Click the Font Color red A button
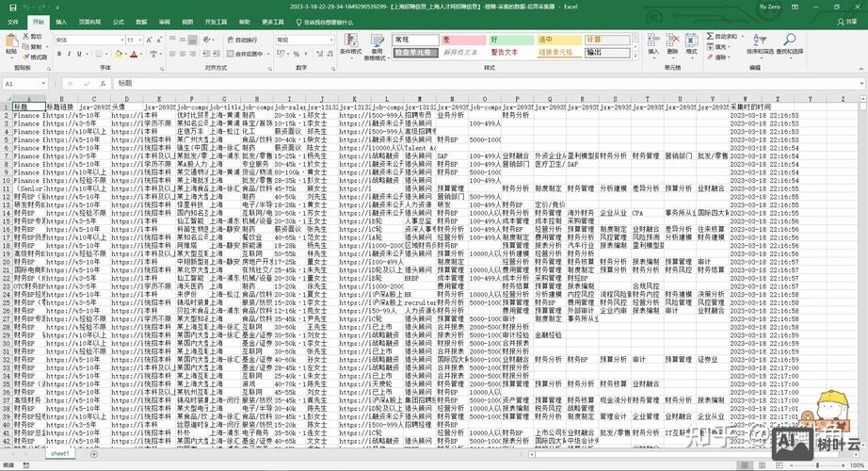Screen dimensions: 868x471 pyautogui.click(x=134, y=54)
